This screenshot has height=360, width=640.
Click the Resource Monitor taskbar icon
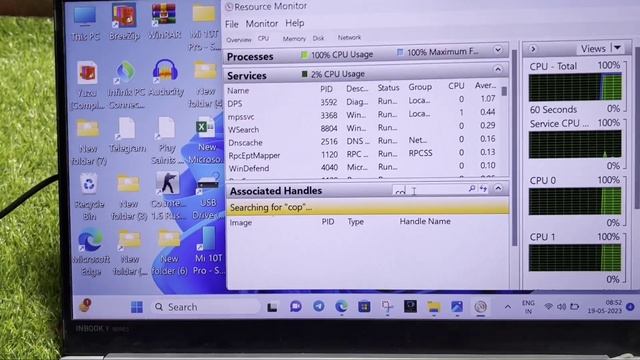point(480,306)
